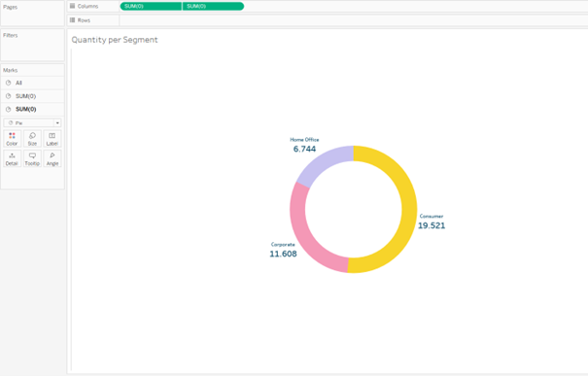Select the first SUM(0) marks section
Viewport: 588px width, 376px height.
click(32, 96)
